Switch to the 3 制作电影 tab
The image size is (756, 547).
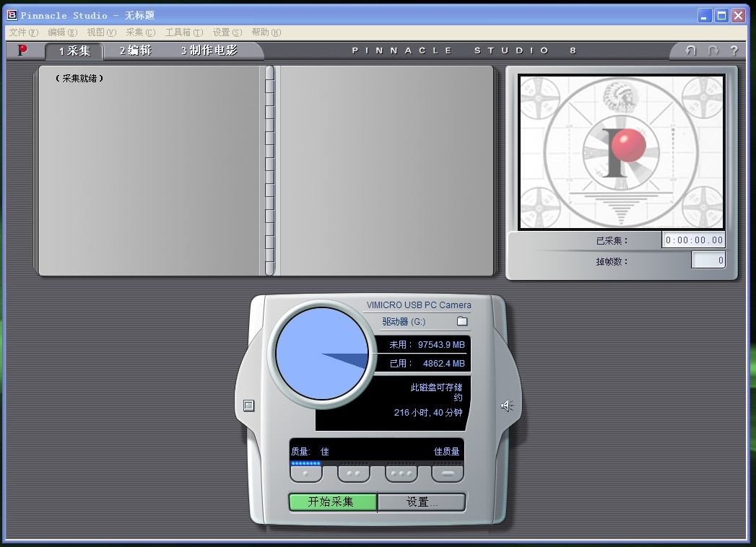tap(209, 51)
